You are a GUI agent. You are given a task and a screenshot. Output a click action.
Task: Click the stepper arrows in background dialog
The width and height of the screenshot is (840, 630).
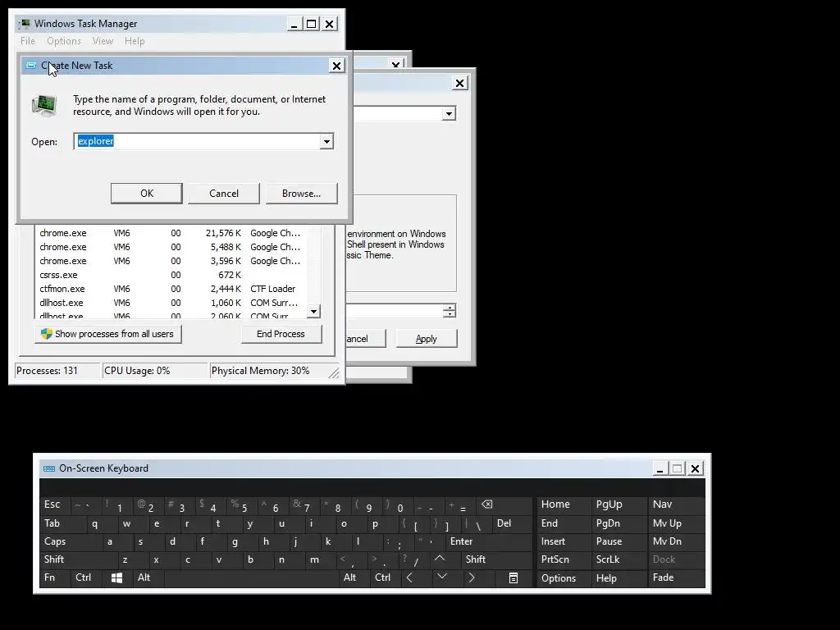[450, 311]
